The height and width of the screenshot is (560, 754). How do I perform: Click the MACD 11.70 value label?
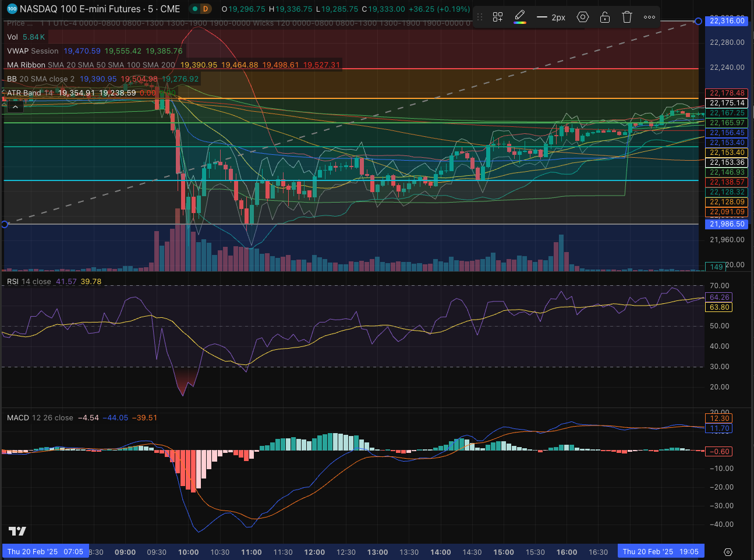pyautogui.click(x=720, y=428)
